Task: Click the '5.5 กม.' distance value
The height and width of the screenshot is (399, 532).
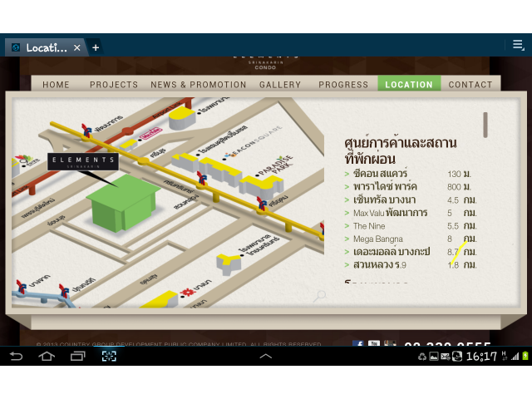Action: click(462, 226)
